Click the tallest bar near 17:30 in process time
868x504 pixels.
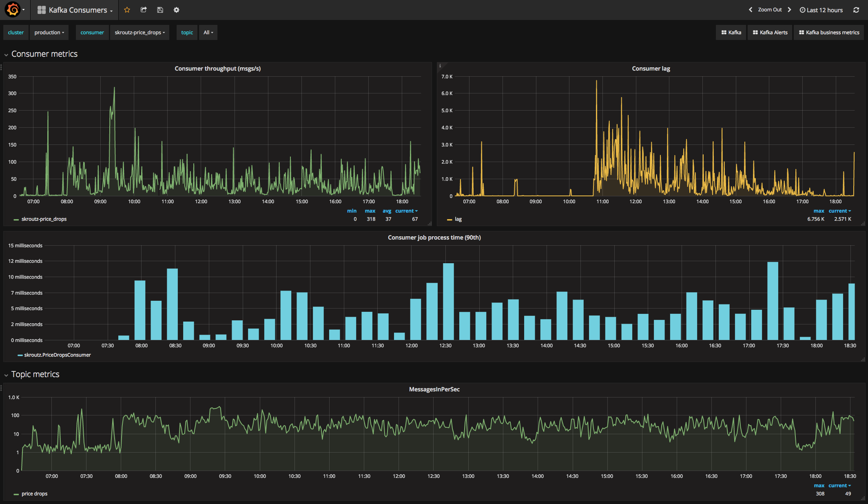(773, 301)
